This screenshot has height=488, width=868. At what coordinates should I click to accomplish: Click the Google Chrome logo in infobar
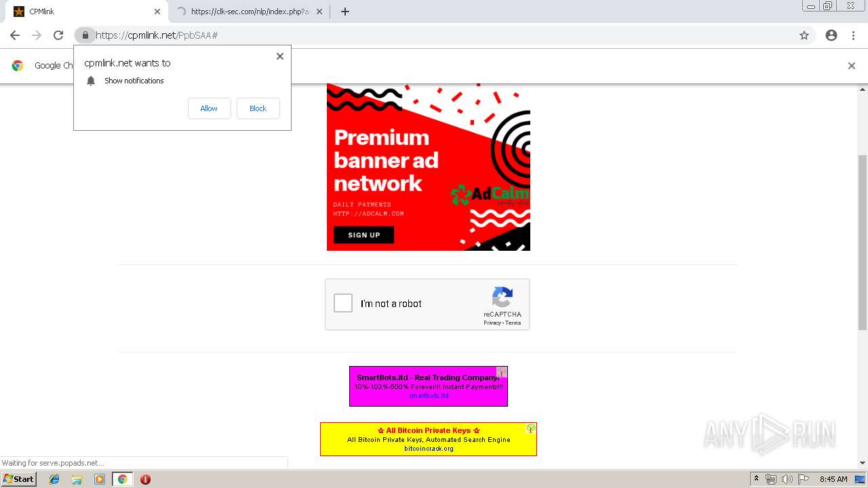point(18,66)
